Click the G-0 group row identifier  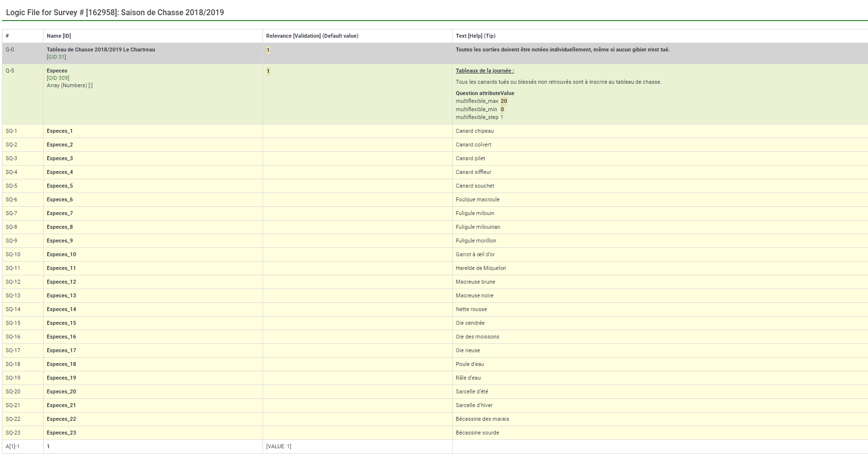pos(10,50)
